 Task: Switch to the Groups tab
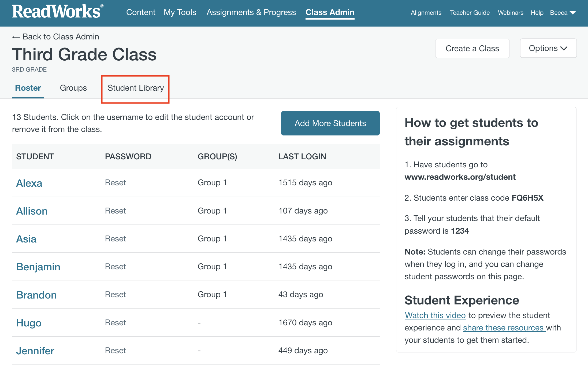click(73, 88)
